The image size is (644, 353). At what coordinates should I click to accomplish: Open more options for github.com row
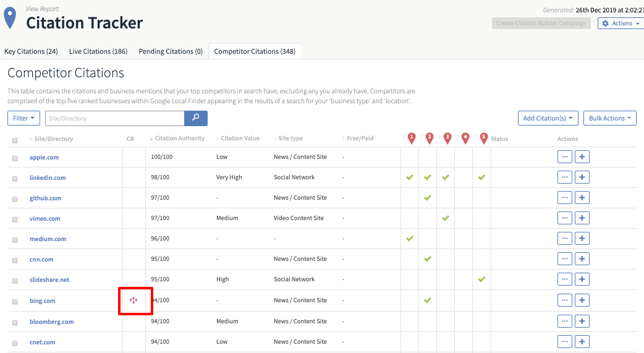pos(565,197)
